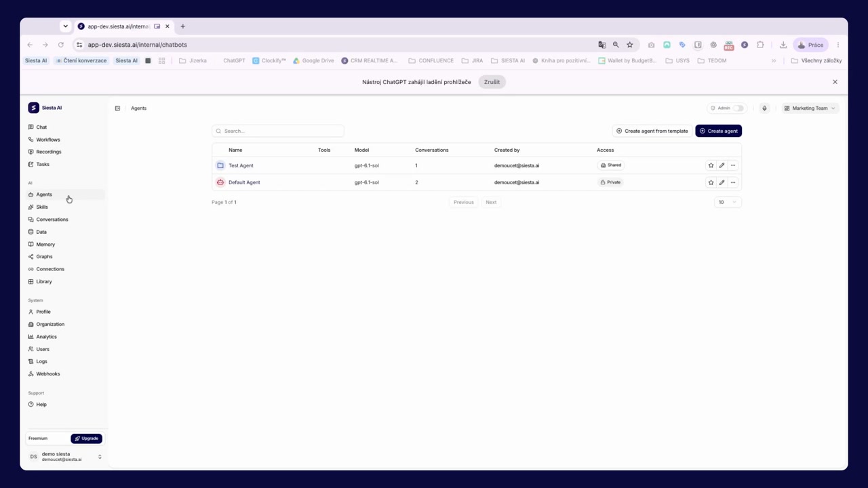Open Help in the Support section
The height and width of the screenshot is (488, 868).
click(x=41, y=405)
